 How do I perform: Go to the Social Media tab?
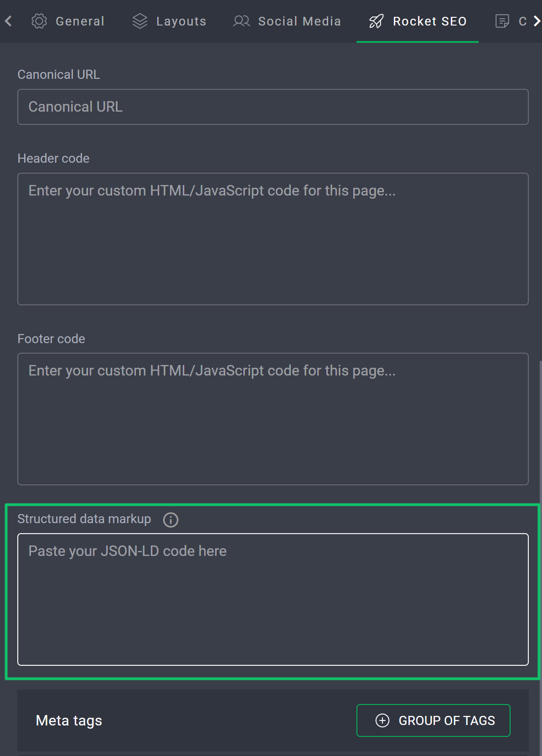click(299, 21)
